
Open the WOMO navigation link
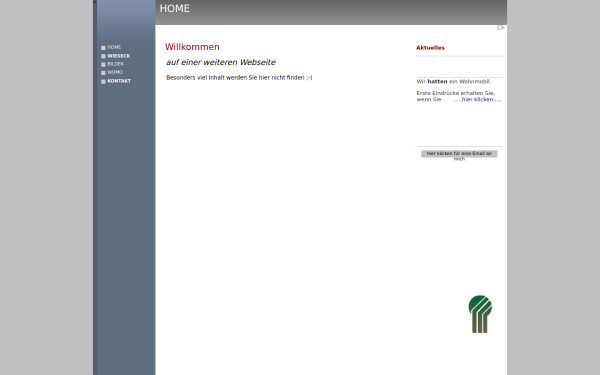pos(115,72)
